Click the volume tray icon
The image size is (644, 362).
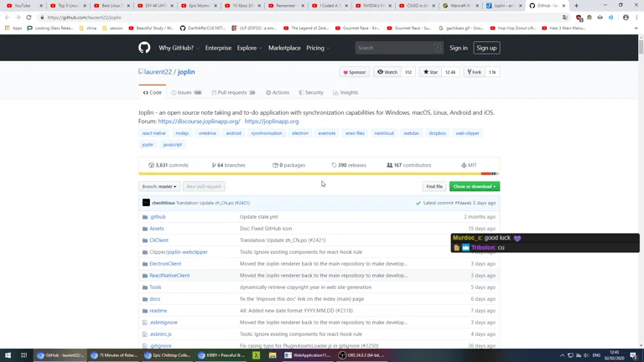pyautogui.click(x=586, y=355)
